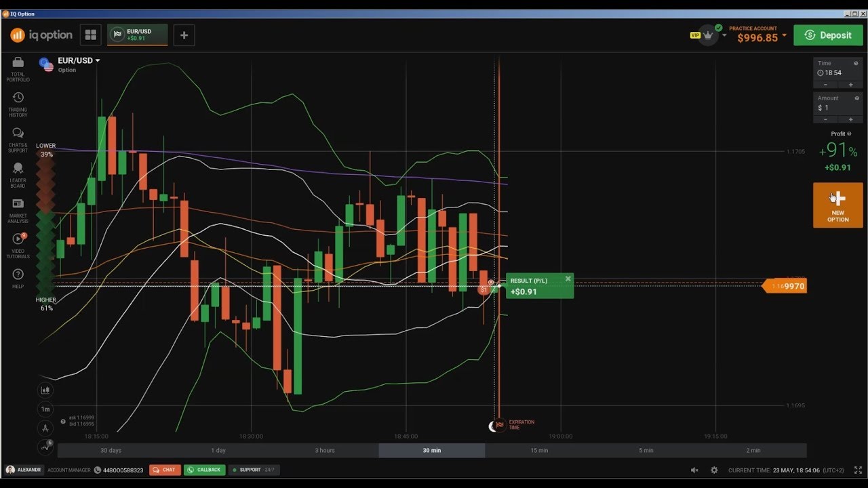868x488 pixels.
Task: Select the 1 day timeframe
Action: click(x=218, y=450)
